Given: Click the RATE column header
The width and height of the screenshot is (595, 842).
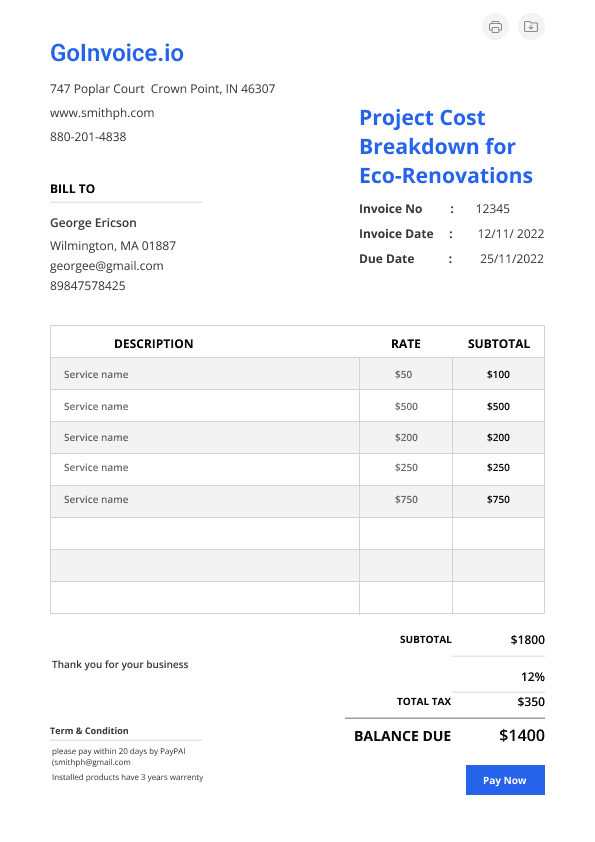Looking at the screenshot, I should point(405,344).
